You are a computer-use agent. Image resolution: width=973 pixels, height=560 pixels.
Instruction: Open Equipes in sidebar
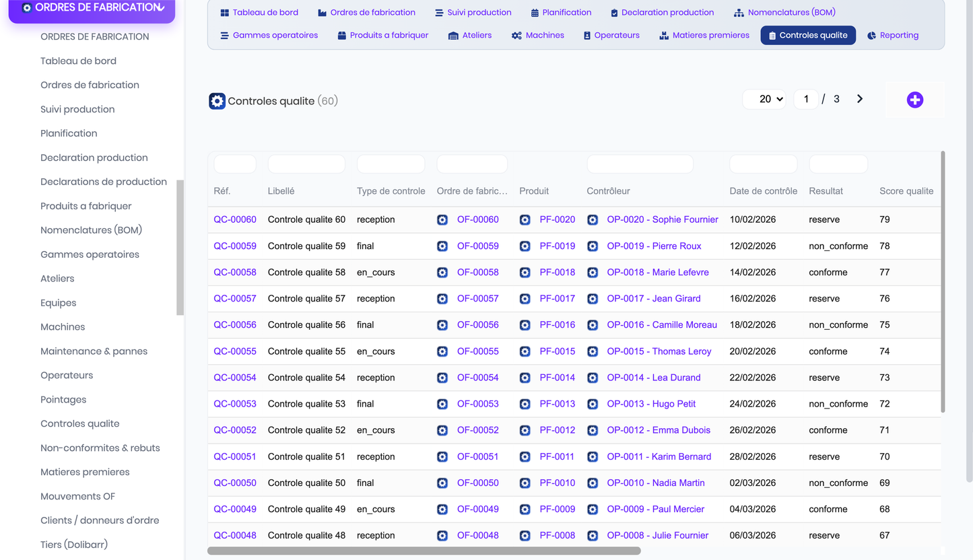58,303
